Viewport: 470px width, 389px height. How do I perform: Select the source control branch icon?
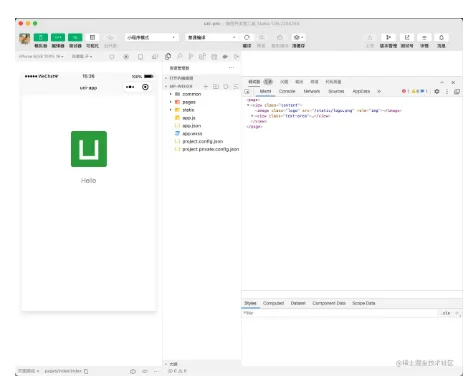(x=191, y=57)
